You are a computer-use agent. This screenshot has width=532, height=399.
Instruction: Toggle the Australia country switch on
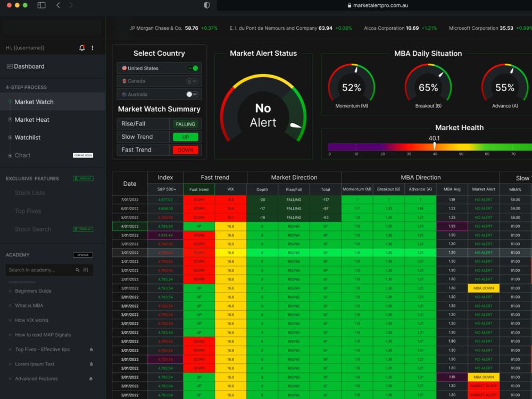(193, 94)
